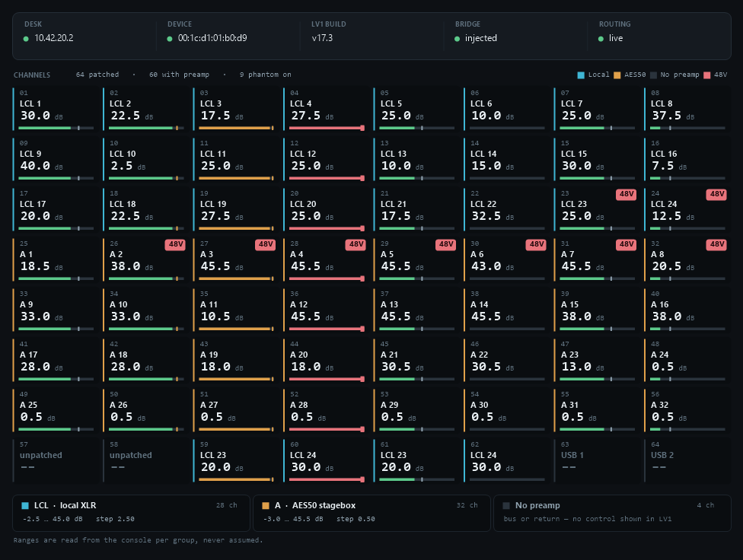
Task: Click the channel label A 20
Action: [299, 355]
